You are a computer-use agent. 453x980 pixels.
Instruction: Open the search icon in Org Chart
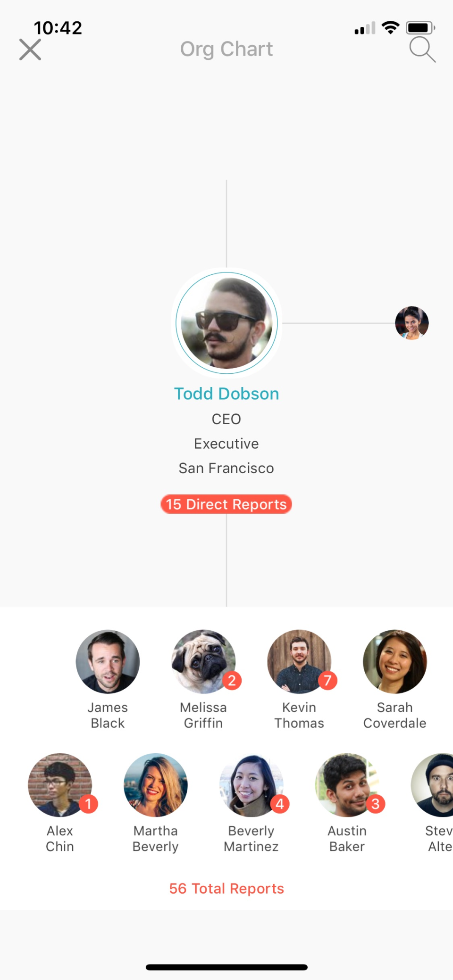click(422, 49)
